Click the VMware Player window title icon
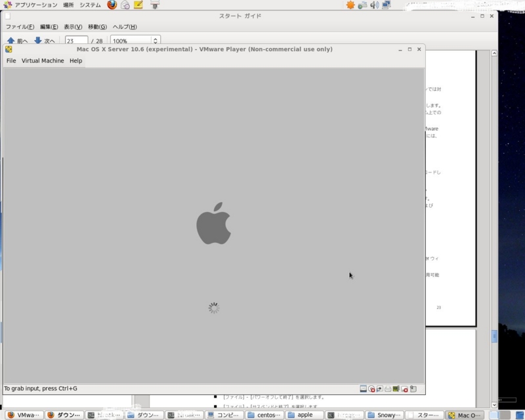Image resolution: width=525 pixels, height=420 pixels. [x=9, y=49]
